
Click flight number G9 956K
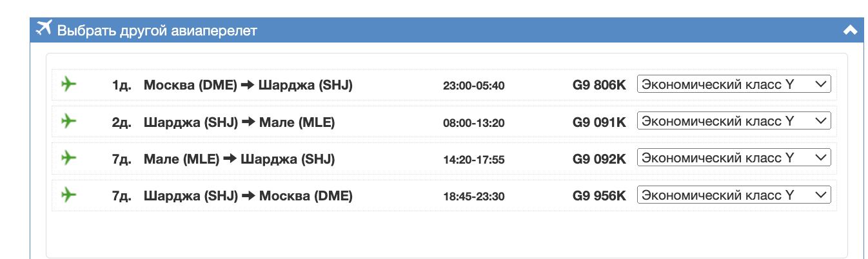click(x=599, y=195)
